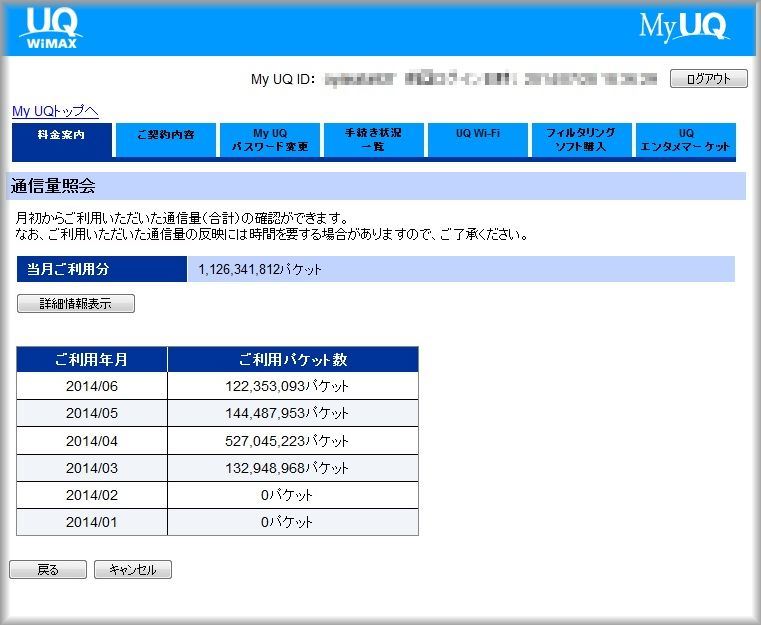Click the My UQ logo

684,26
